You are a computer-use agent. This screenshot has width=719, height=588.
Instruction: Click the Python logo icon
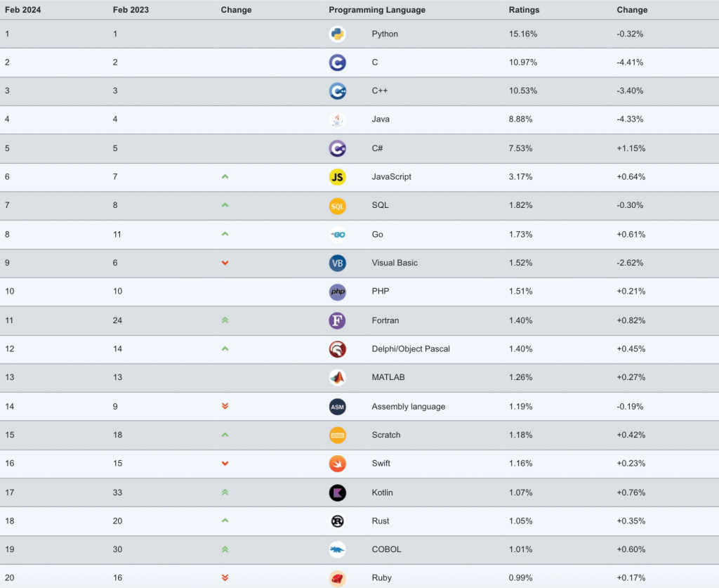coord(337,34)
